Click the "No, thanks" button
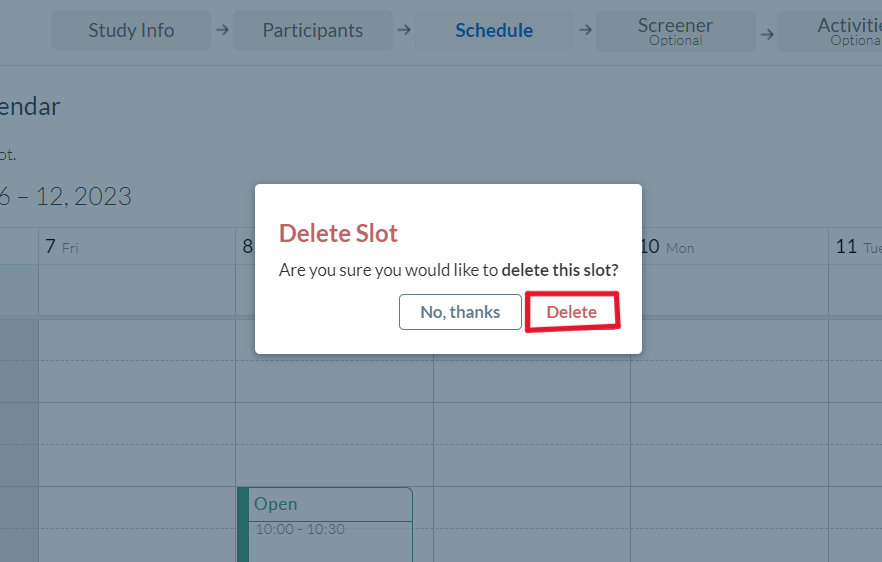882x562 pixels. [460, 312]
